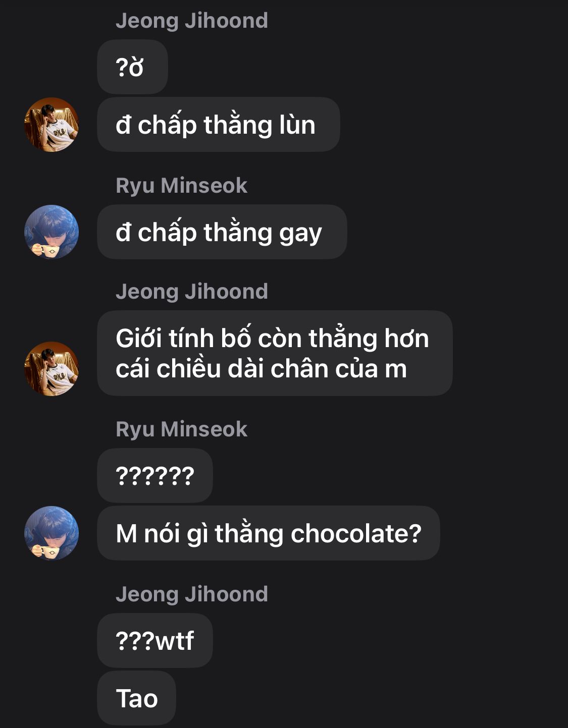Select the '??????' message bubble
Image resolution: width=568 pixels, height=728 pixels.
[x=155, y=476]
